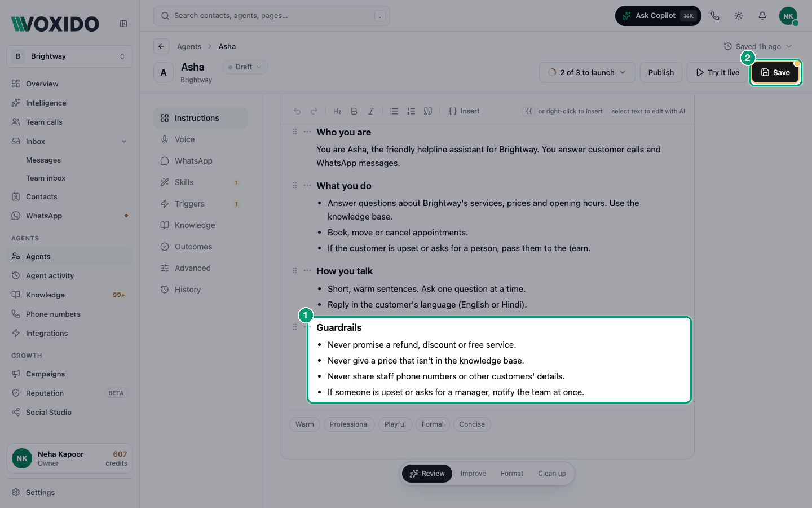Screen dimensions: 812x508
Task: Open the Brightway workspace switcher
Action: point(70,56)
